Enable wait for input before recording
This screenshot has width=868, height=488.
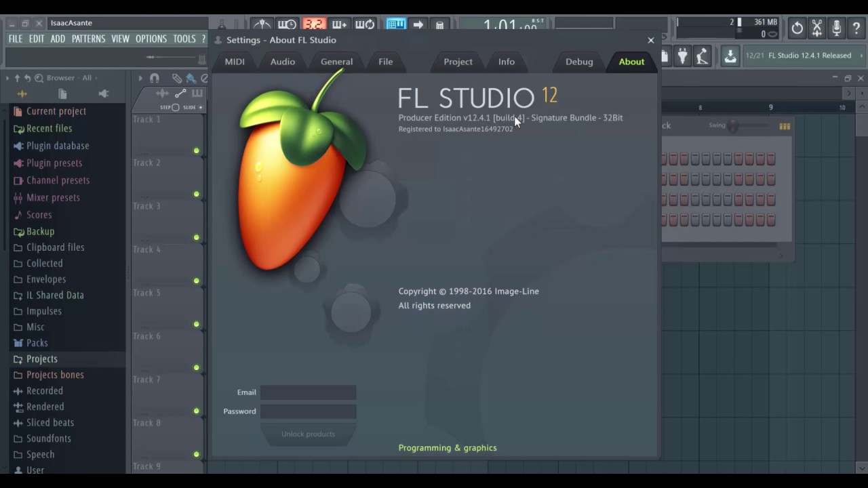point(287,25)
